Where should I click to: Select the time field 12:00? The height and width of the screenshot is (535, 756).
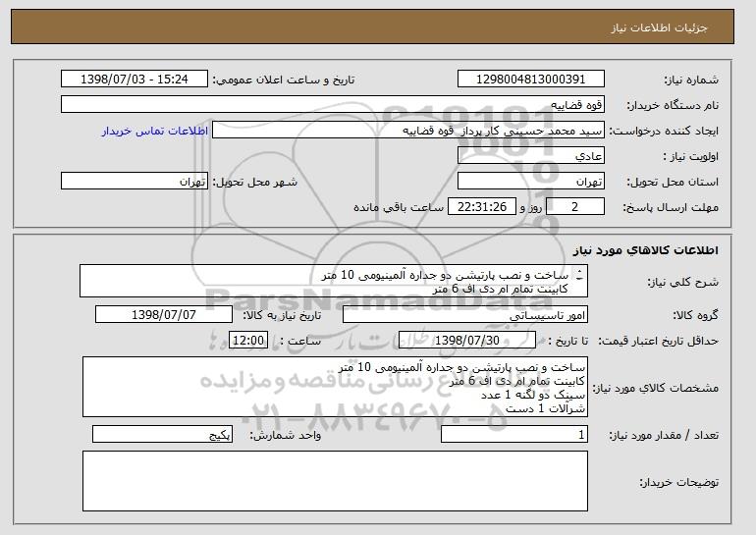point(248,341)
